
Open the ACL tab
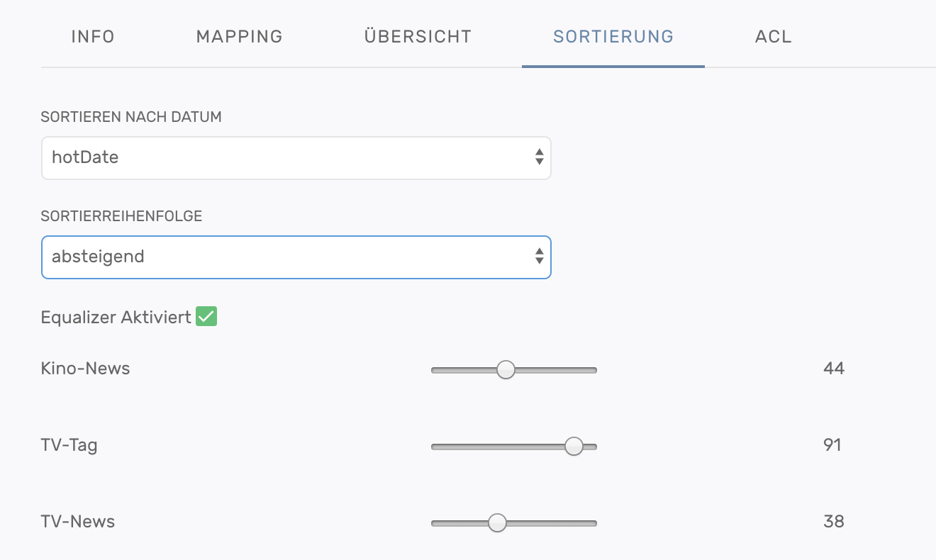pos(773,37)
